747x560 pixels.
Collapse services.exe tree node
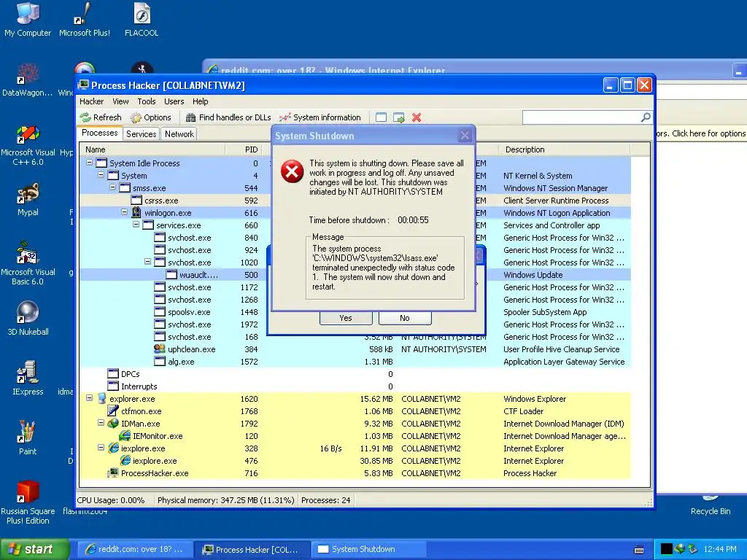point(136,225)
